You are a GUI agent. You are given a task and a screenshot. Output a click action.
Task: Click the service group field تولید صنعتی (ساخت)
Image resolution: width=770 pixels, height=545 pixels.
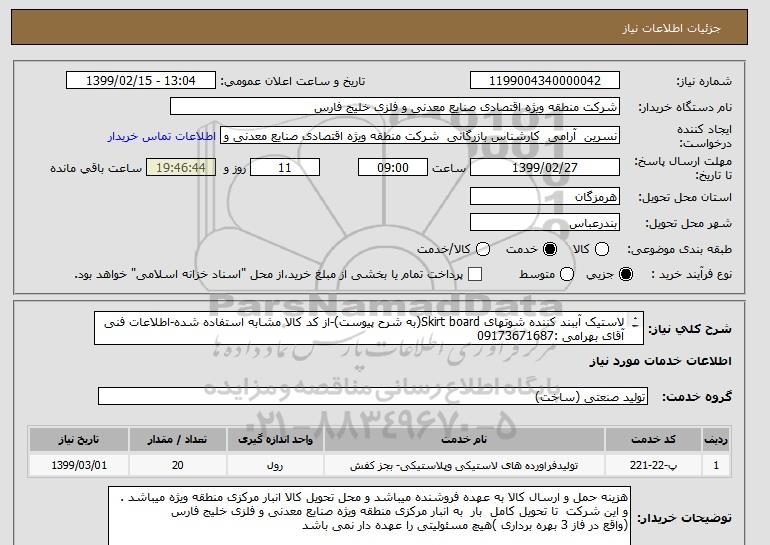(x=373, y=396)
